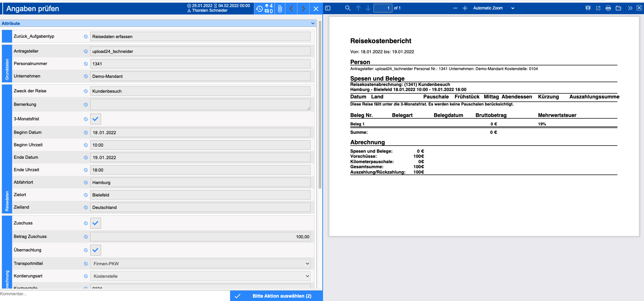Toggle the PDF viewer sidebar

pyautogui.click(x=328, y=8)
